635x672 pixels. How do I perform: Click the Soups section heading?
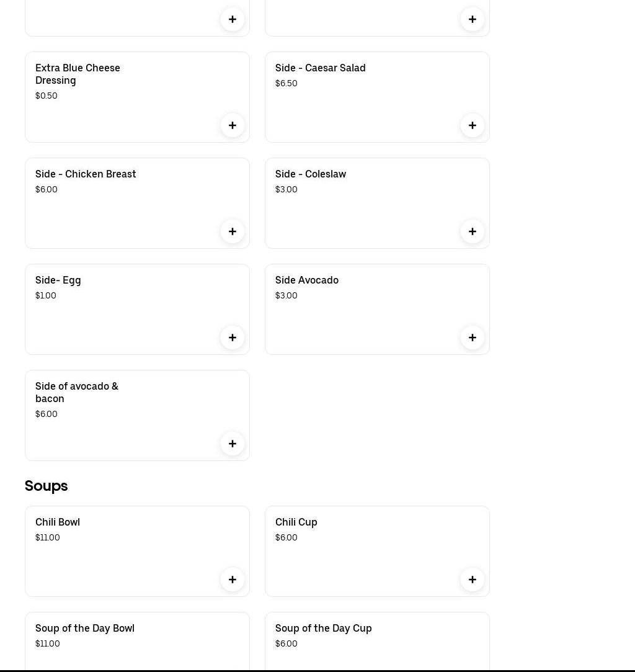(x=46, y=486)
